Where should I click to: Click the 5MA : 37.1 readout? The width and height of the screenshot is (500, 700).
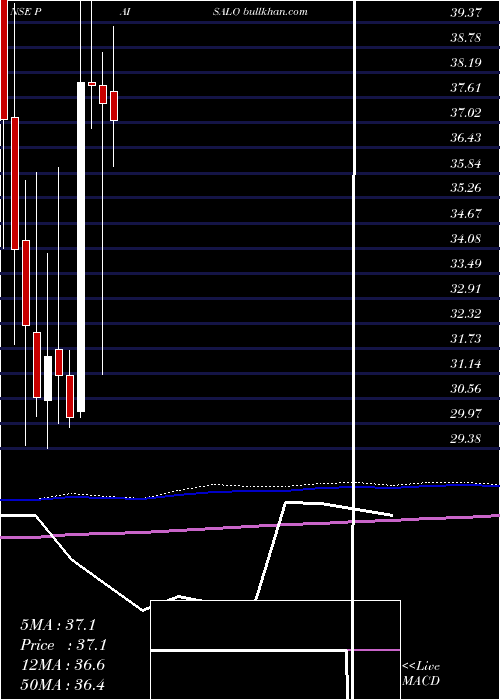tap(58, 625)
